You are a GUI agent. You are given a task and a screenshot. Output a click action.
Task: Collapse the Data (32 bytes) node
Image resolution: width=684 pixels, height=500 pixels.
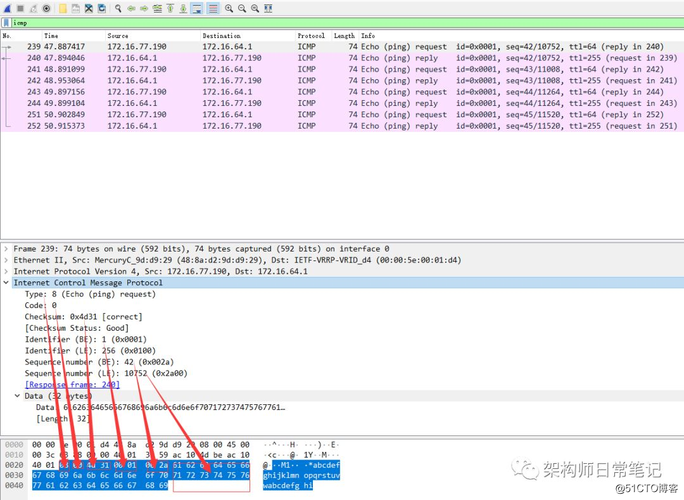coord(17,396)
